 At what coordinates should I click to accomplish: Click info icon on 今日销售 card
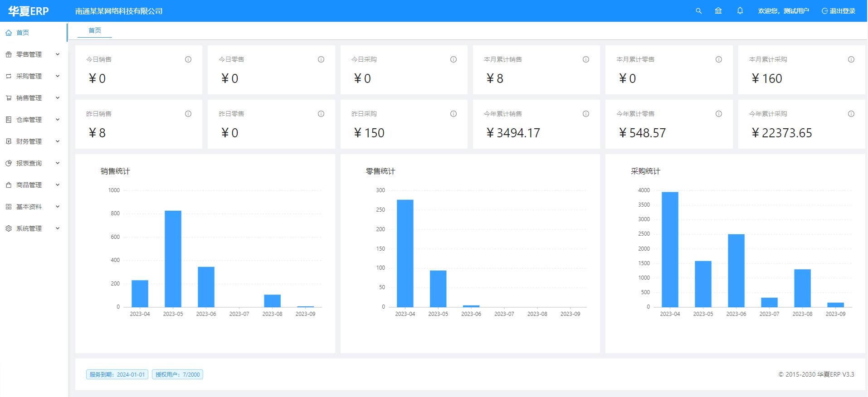(188, 59)
